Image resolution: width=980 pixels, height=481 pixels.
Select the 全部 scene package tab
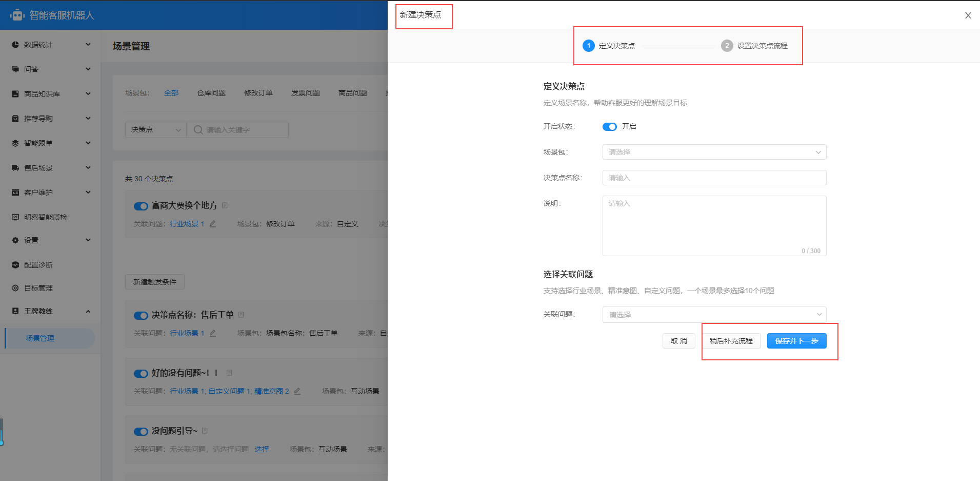[171, 93]
